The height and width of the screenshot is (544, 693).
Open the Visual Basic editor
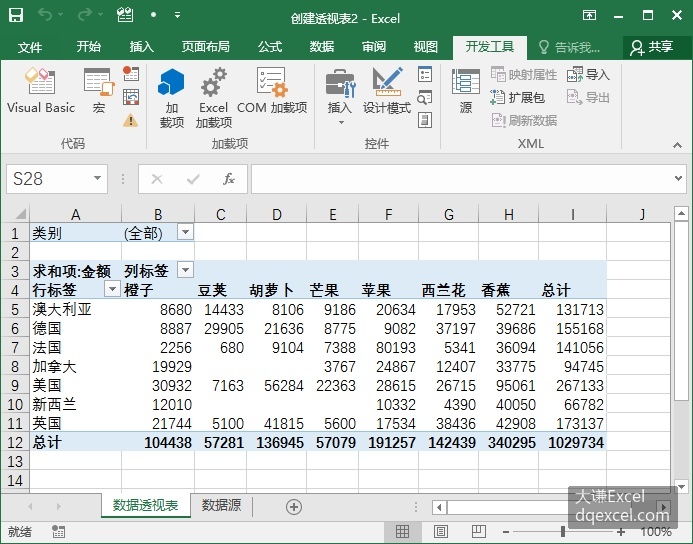click(41, 91)
